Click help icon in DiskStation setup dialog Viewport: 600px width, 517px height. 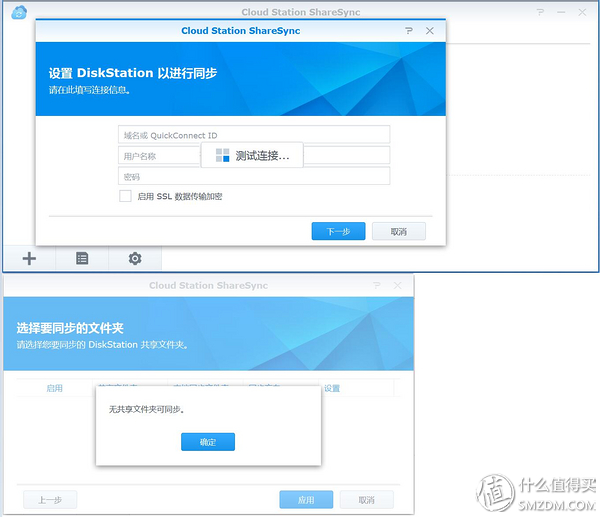coord(409,31)
